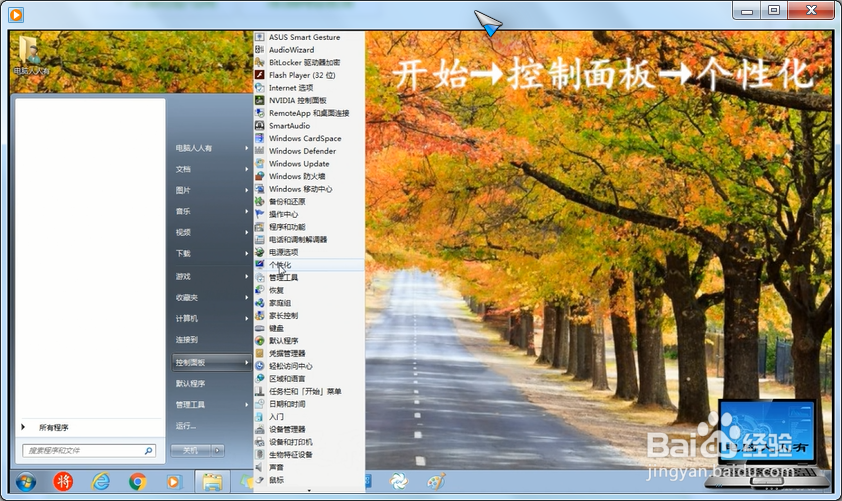
Task: Open 连接到 in start menu
Action: tap(187, 340)
